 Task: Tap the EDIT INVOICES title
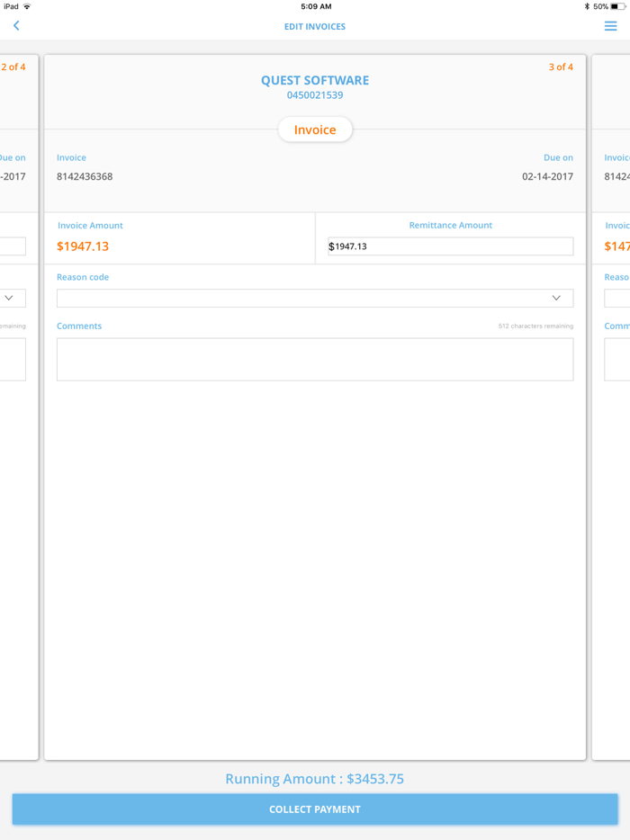[x=315, y=26]
